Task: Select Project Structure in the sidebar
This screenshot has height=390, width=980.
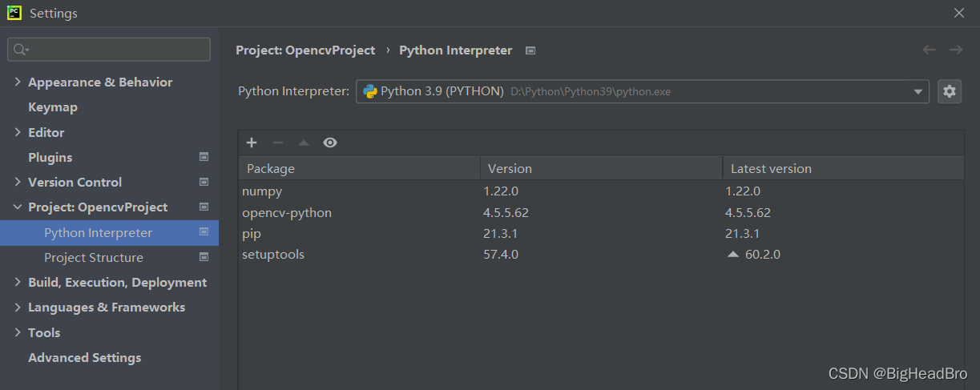Action: tap(94, 258)
